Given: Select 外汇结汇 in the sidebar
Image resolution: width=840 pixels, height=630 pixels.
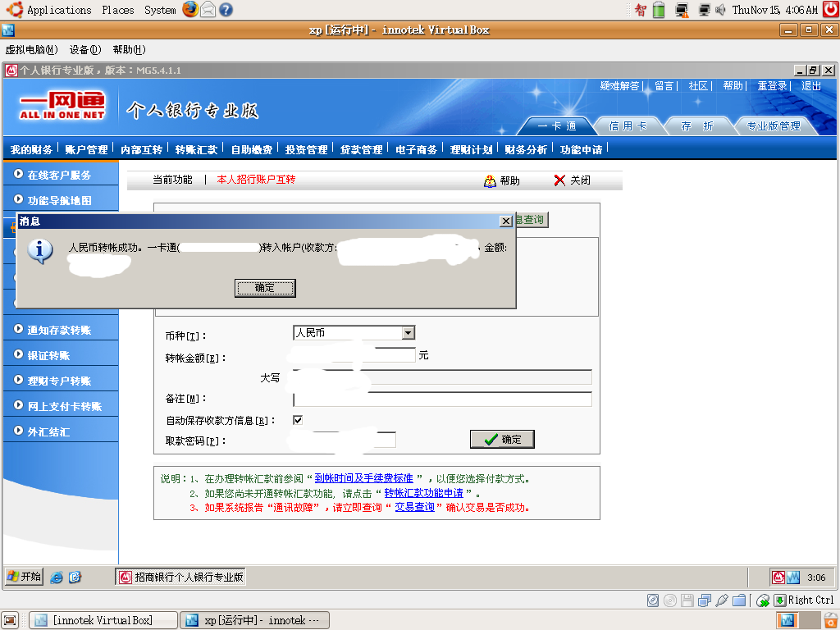Looking at the screenshot, I should [x=61, y=431].
